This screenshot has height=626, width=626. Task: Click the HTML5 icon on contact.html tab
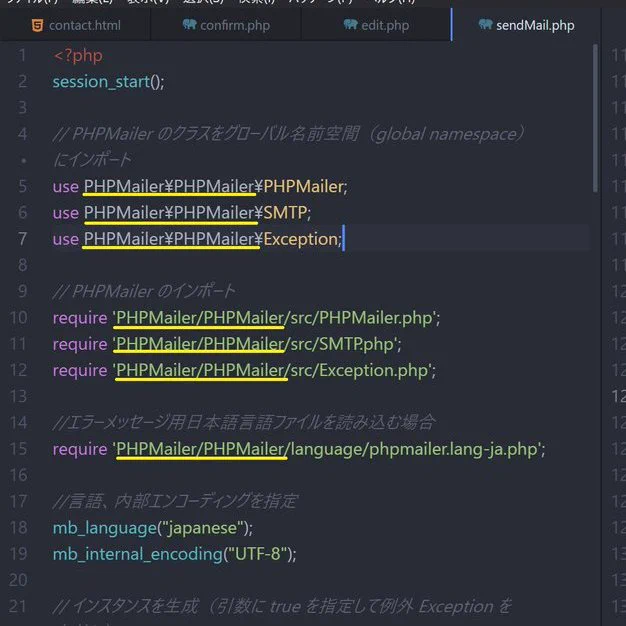[x=37, y=25]
